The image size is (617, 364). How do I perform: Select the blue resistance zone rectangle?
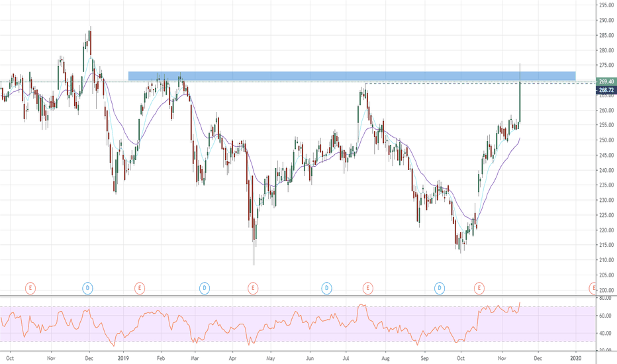tap(352, 76)
